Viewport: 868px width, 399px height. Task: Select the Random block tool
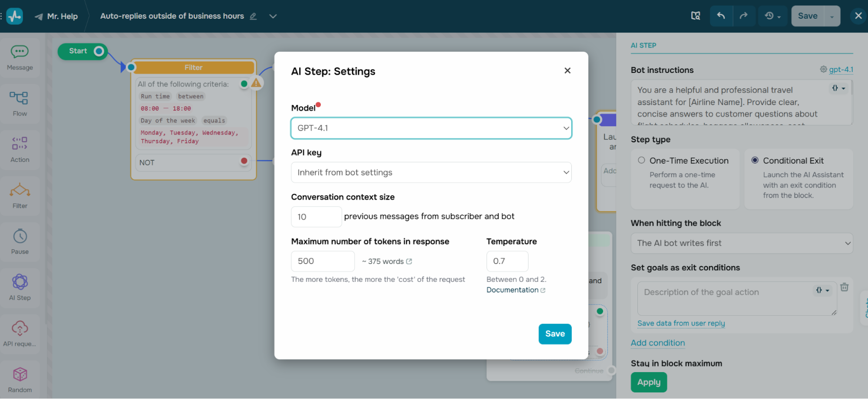tap(20, 378)
